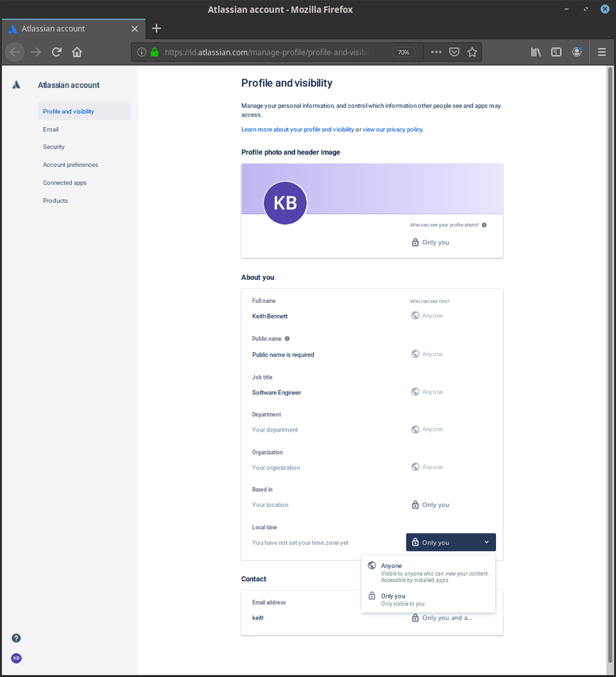Click the info icon next to Public name

[287, 339]
